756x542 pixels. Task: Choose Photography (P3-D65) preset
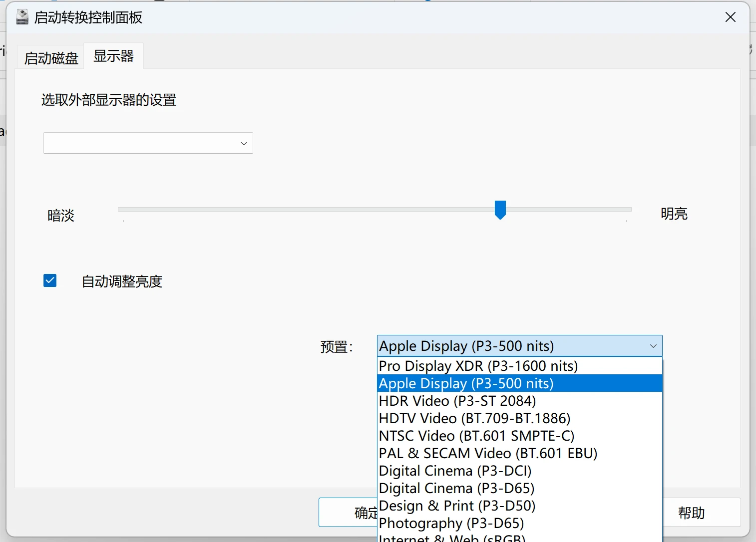pyautogui.click(x=519, y=523)
